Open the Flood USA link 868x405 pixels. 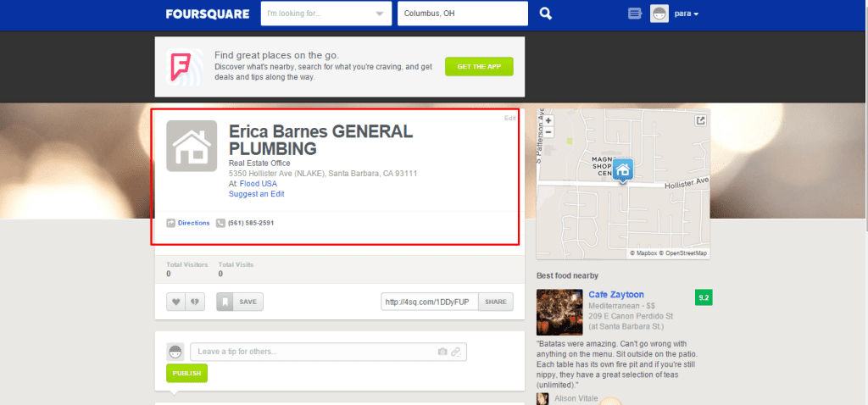259,184
